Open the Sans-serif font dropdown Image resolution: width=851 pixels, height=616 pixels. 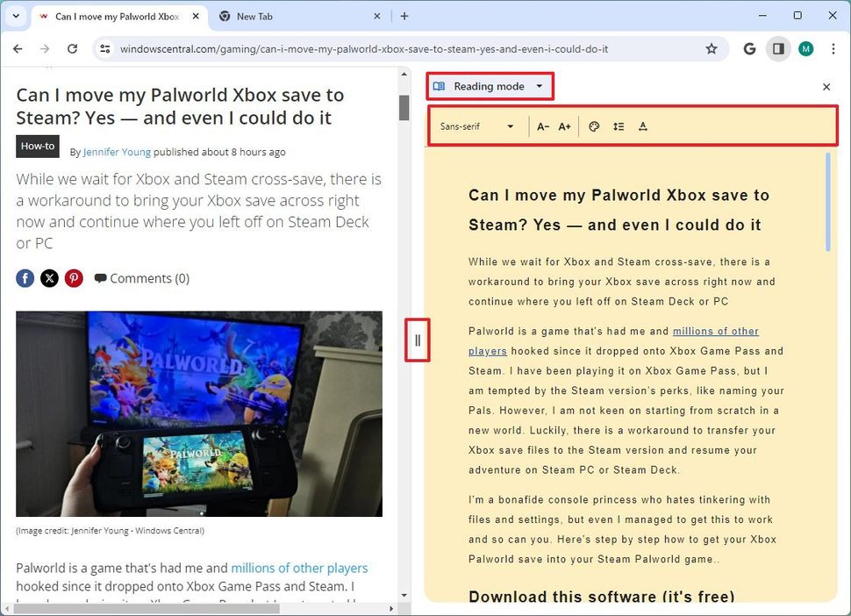[x=475, y=126]
